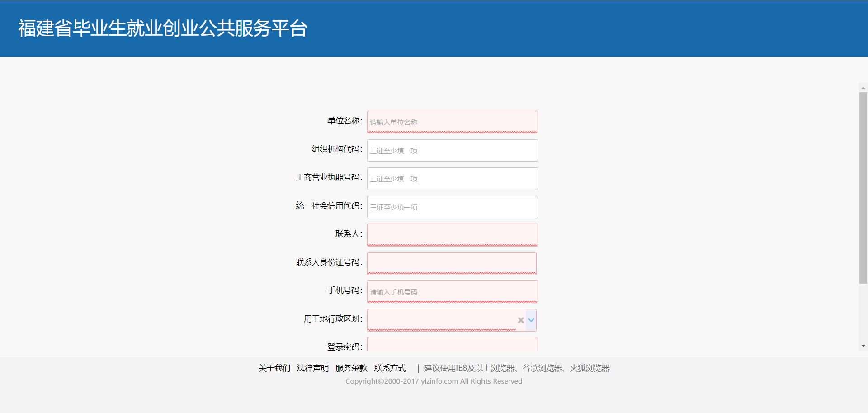This screenshot has width=868, height=413.
Task: Click the 联系人 input box
Action: (452, 235)
